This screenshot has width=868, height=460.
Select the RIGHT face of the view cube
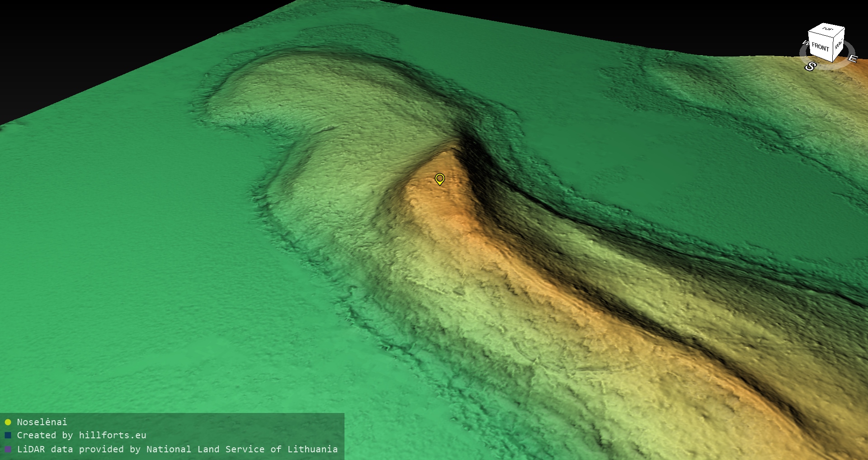tap(839, 44)
